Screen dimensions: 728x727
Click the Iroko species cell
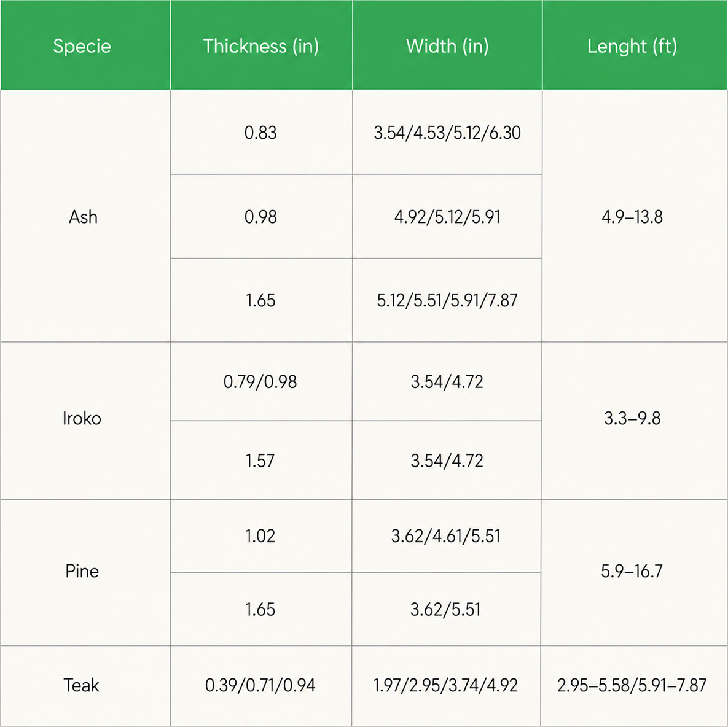click(x=85, y=421)
